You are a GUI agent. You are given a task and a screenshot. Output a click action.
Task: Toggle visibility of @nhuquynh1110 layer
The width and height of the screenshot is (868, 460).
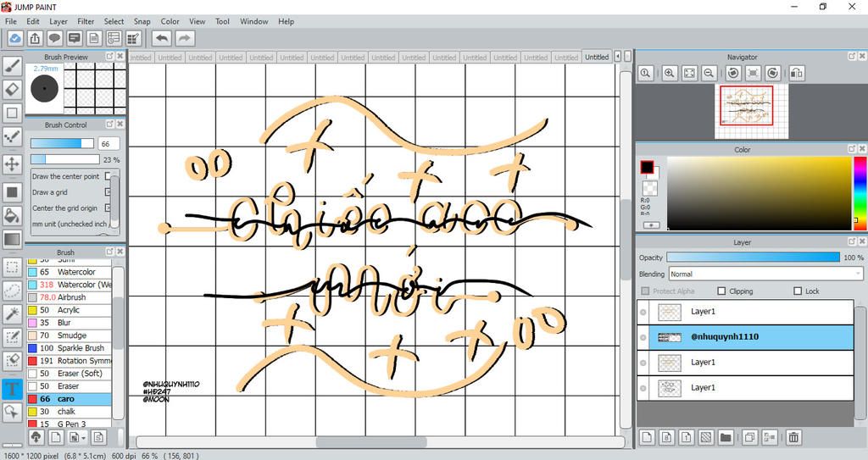[x=643, y=338]
